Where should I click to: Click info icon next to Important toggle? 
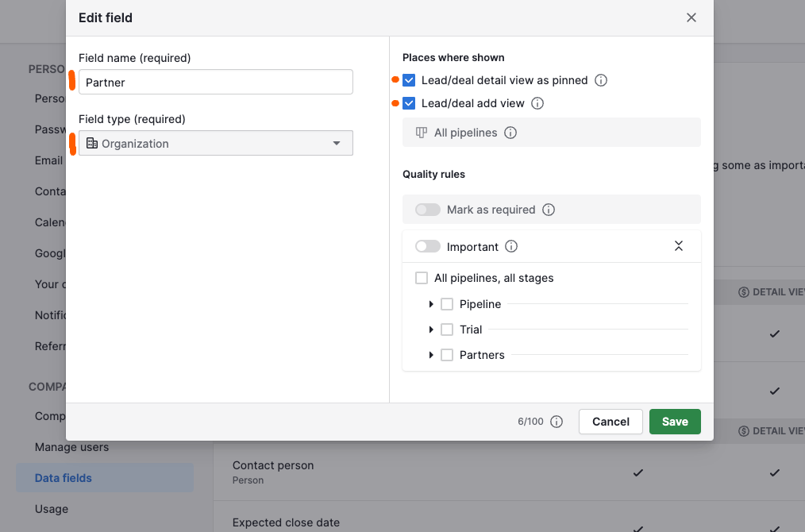pos(511,247)
